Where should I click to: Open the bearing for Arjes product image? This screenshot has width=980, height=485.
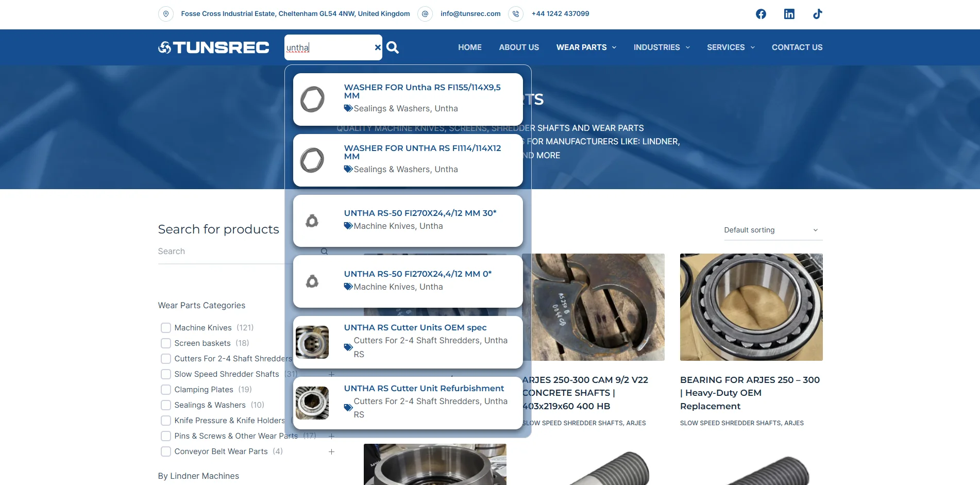[751, 307]
